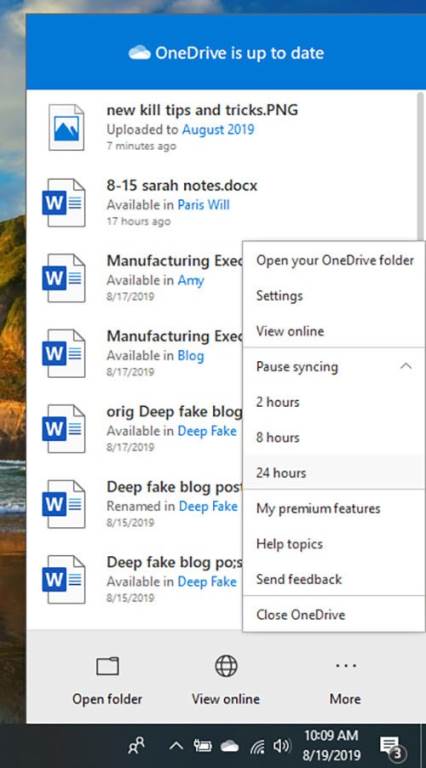The image size is (426, 768).
Task: Pause syncing for 2 hours
Action: tap(334, 402)
